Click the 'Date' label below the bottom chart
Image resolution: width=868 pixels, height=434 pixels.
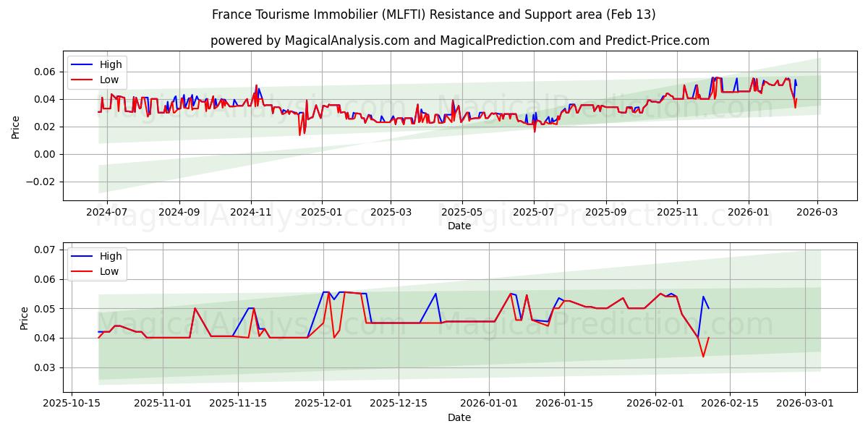461,417
